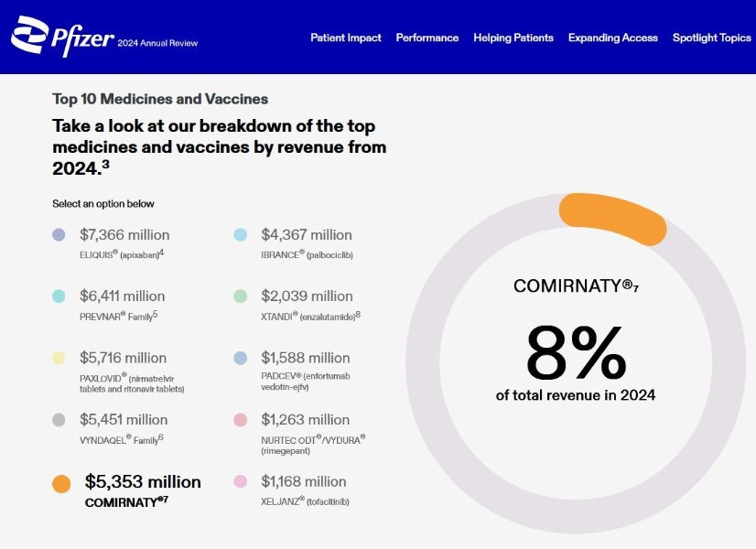The height and width of the screenshot is (549, 756).
Task: Choose the $6,411 million PREVNAR option
Action: 122,296
